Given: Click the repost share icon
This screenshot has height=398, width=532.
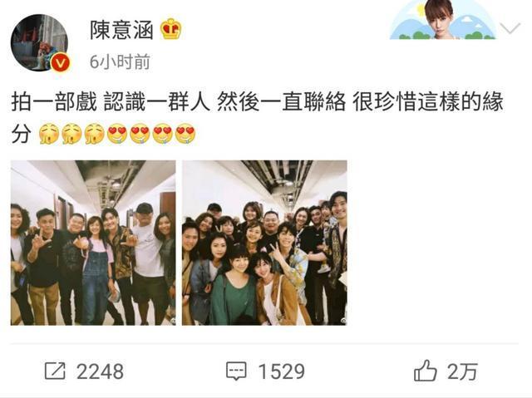Looking at the screenshot, I should point(55,371).
